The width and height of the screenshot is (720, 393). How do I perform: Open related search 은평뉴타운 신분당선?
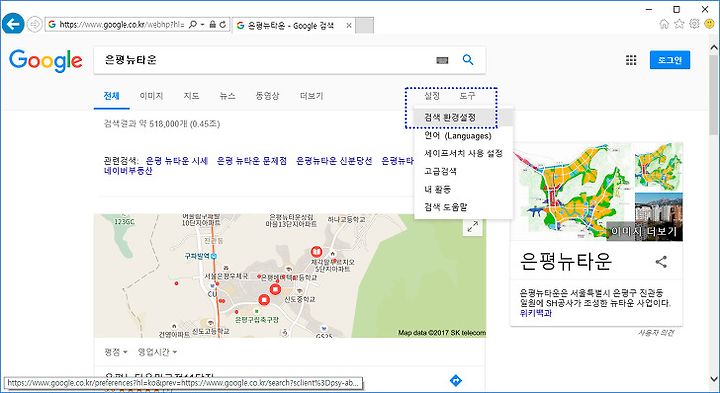coord(334,161)
